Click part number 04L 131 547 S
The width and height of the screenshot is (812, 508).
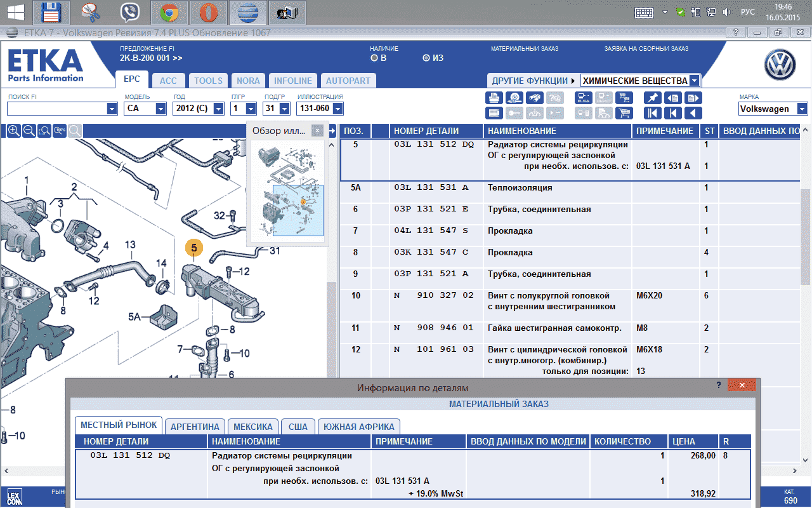coord(431,231)
